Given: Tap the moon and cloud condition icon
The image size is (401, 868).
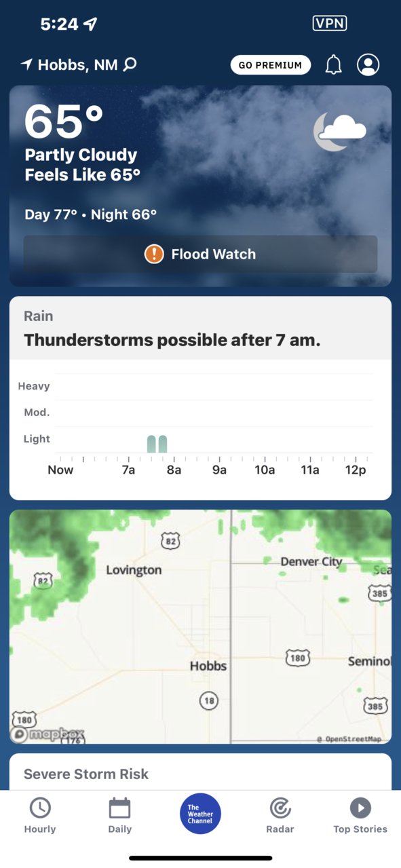Looking at the screenshot, I should (x=339, y=131).
